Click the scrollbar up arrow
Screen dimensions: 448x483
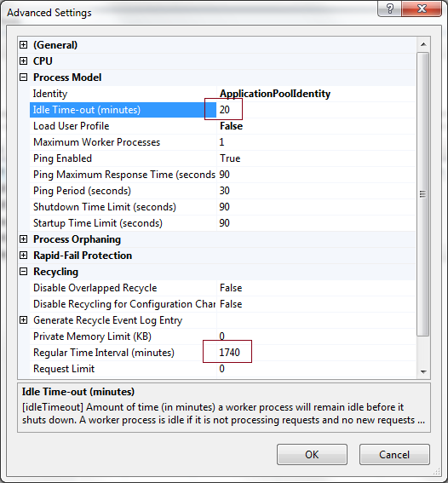click(423, 44)
